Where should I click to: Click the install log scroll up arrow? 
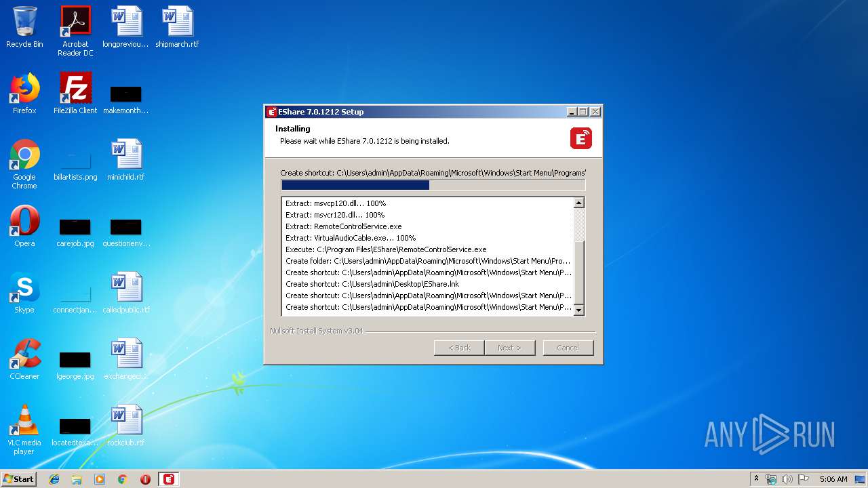coord(578,203)
